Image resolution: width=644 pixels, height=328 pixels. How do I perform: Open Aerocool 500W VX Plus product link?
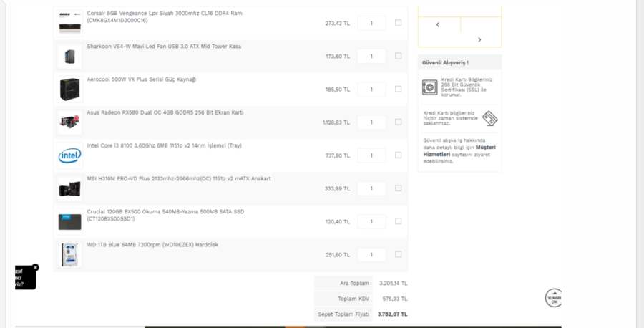[141, 79]
